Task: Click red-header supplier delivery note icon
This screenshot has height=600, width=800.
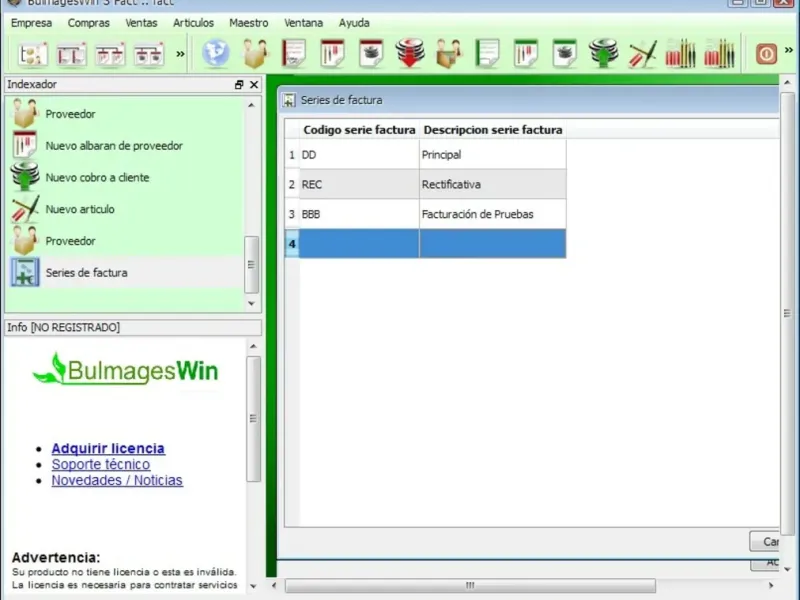Action: pos(333,54)
